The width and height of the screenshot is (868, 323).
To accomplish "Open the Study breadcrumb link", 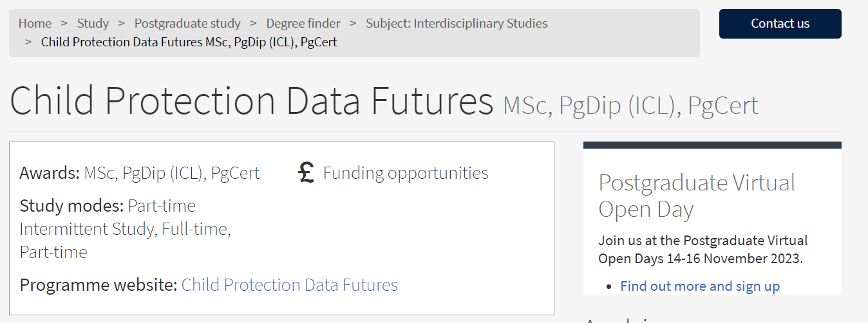I will (93, 23).
